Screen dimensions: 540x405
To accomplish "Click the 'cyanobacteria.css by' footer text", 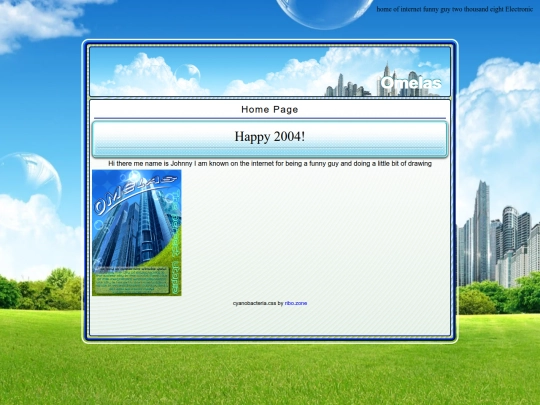I will click(258, 303).
